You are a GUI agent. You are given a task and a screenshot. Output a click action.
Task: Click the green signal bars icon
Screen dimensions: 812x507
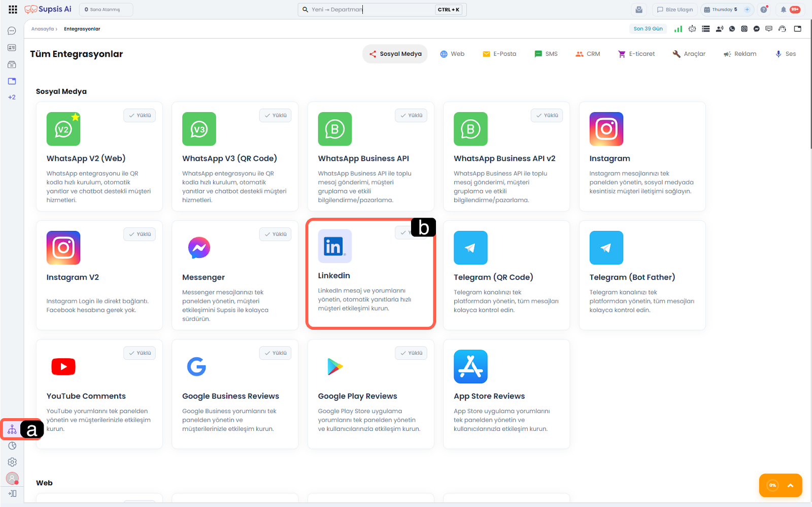678,29
